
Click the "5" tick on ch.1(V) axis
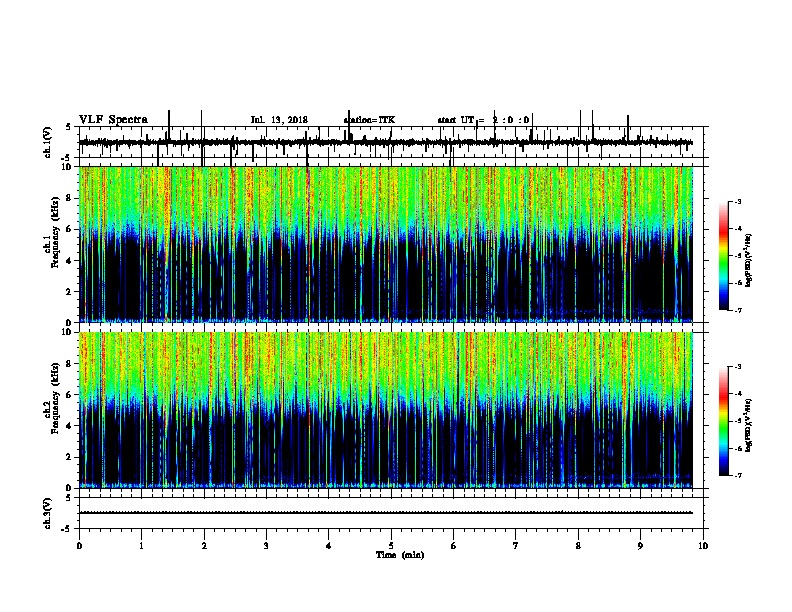[x=68, y=127]
